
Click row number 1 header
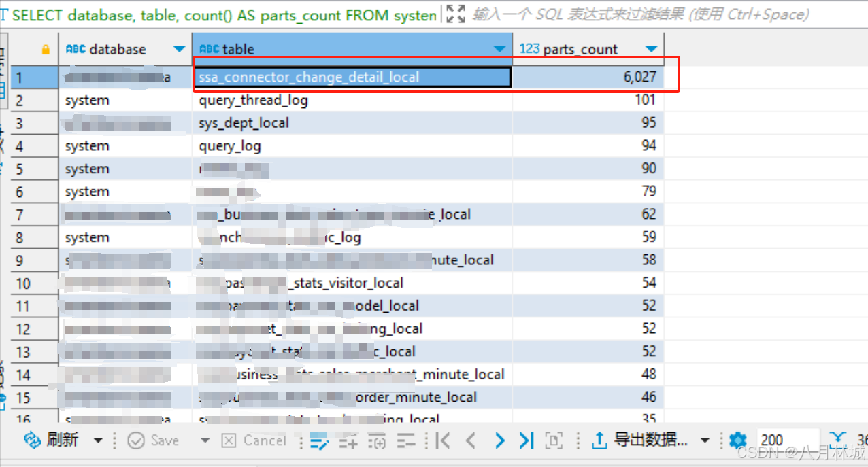tap(35, 77)
